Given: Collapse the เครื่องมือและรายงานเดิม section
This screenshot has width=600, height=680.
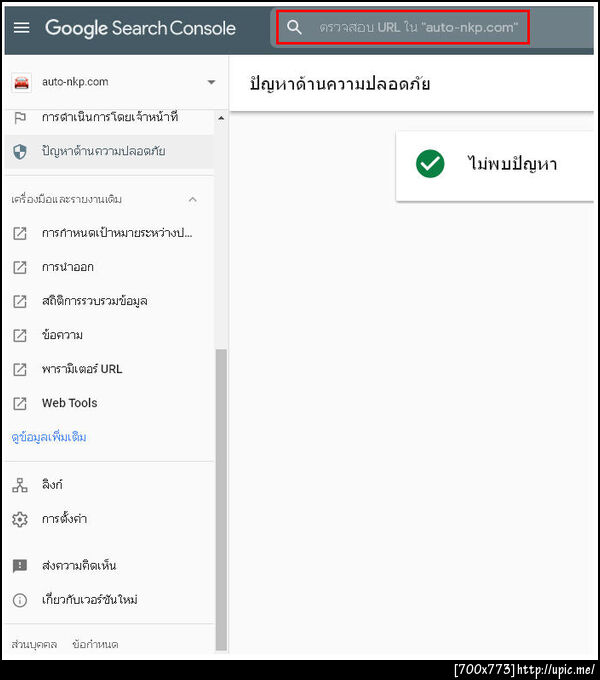Looking at the screenshot, I should pyautogui.click(x=193, y=199).
